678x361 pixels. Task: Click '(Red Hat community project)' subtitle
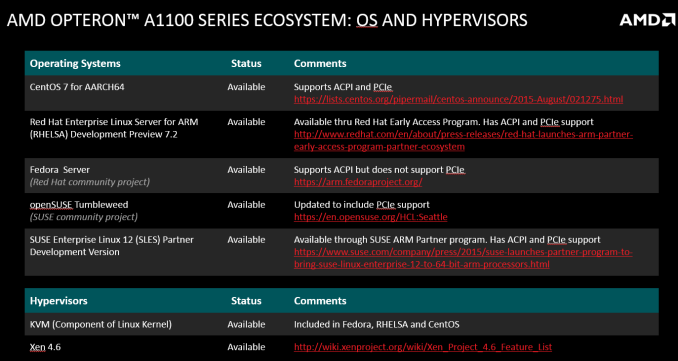tap(90, 182)
